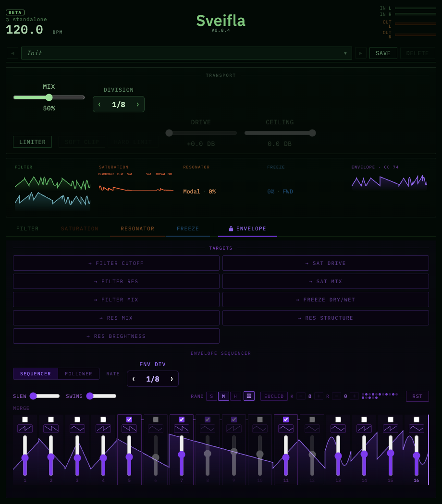Select Hard Limit mode

tap(133, 142)
